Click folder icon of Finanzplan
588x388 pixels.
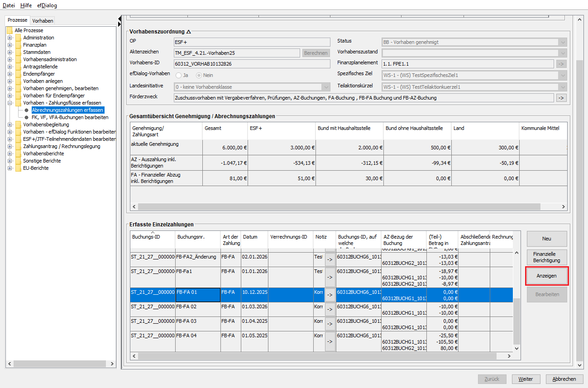coord(18,45)
